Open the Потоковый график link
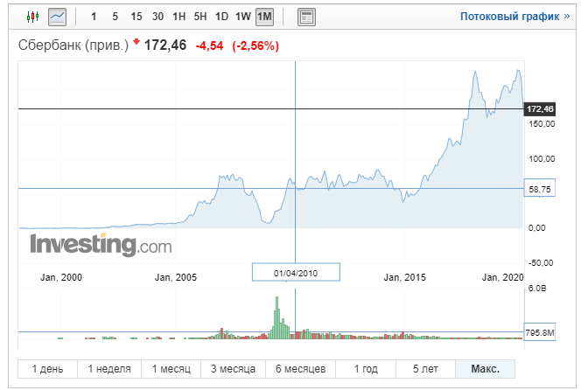The width and height of the screenshot is (588, 390). click(x=514, y=17)
